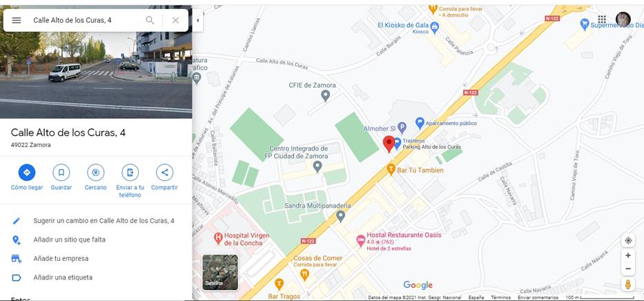
Task: Click España link in footer
Action: coord(476,298)
